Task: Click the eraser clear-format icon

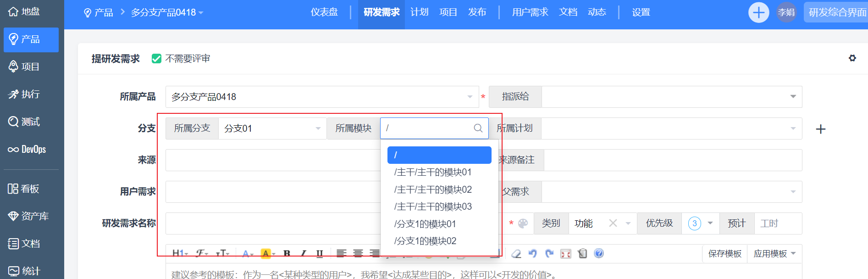Action: pyautogui.click(x=516, y=253)
